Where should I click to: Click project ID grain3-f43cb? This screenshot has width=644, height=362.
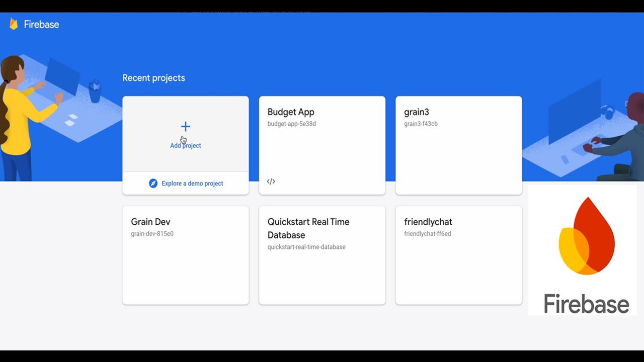pos(421,124)
